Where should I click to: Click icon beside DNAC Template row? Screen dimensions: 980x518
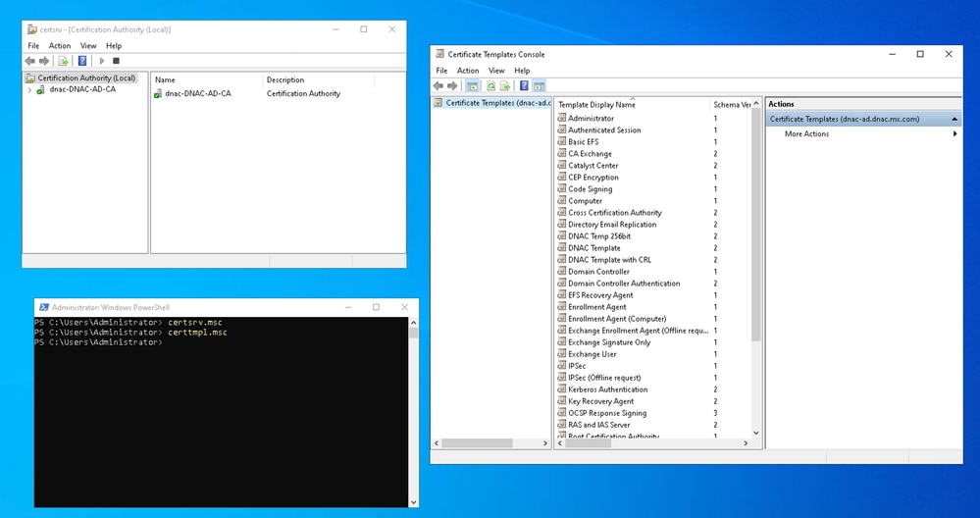(x=562, y=248)
